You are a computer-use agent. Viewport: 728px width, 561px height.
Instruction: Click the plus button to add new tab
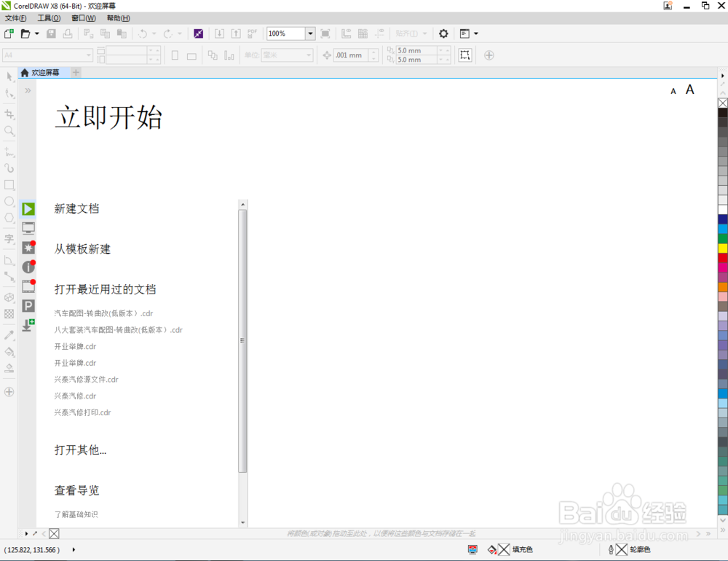point(76,73)
